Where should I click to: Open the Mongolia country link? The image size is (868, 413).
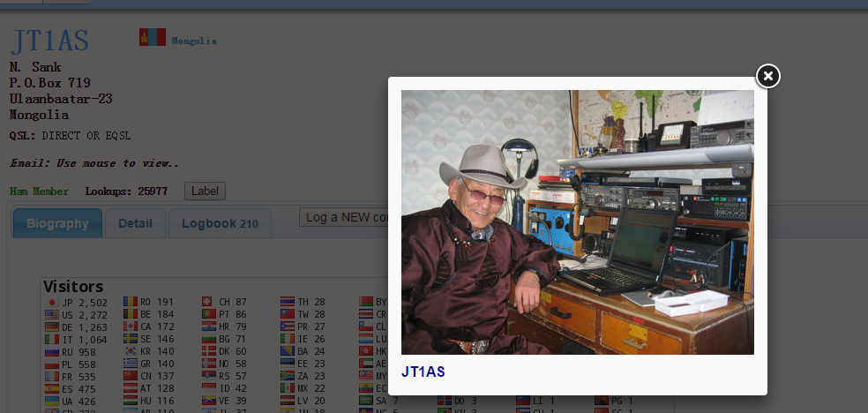point(194,41)
